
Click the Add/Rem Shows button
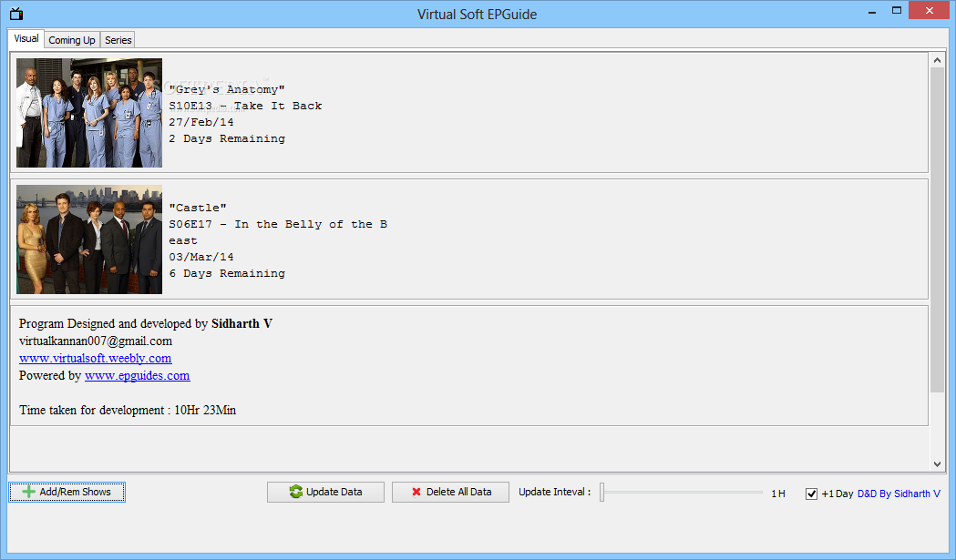coord(67,492)
